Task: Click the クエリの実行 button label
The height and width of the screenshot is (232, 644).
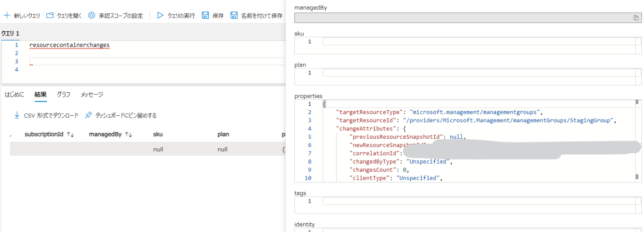Action: click(x=181, y=16)
